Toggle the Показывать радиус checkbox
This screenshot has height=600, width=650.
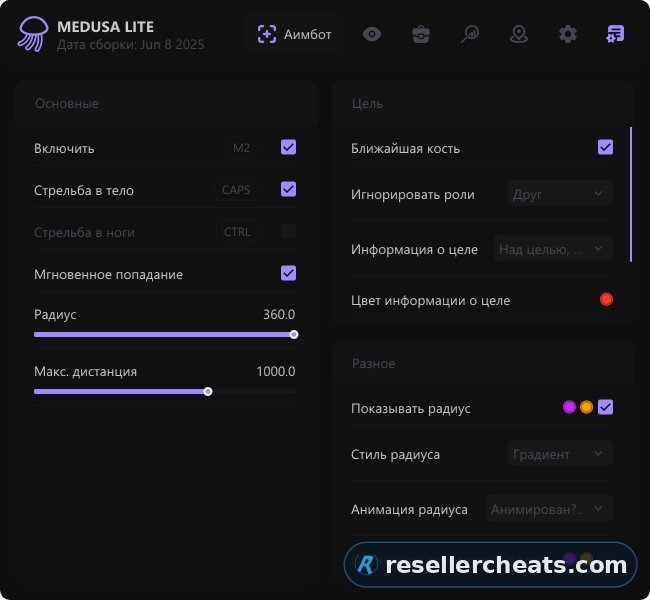tap(606, 407)
